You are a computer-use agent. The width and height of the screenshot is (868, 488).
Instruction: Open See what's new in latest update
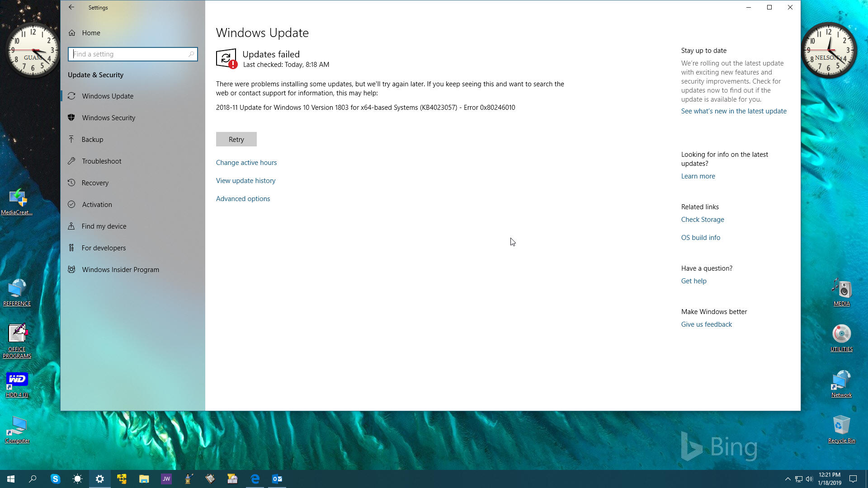tap(734, 111)
